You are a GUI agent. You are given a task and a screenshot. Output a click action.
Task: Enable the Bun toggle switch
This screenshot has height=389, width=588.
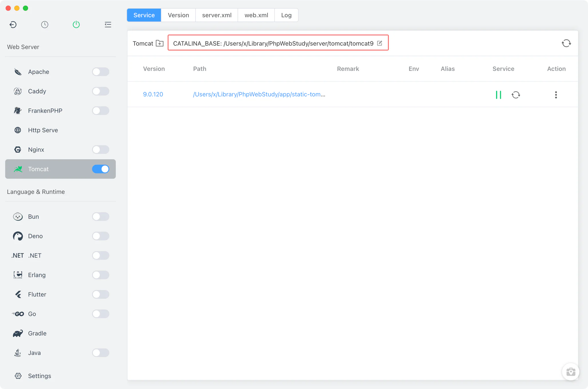100,217
